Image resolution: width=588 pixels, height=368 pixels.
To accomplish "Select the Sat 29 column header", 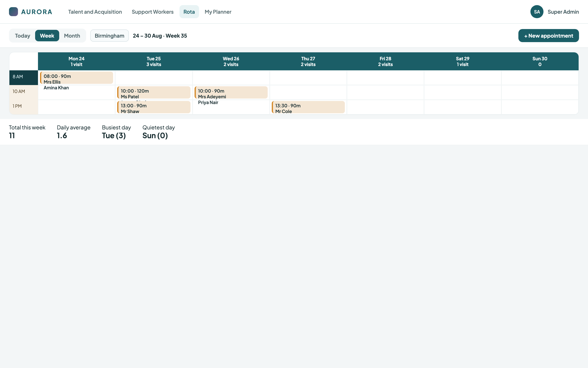I will coord(463,61).
